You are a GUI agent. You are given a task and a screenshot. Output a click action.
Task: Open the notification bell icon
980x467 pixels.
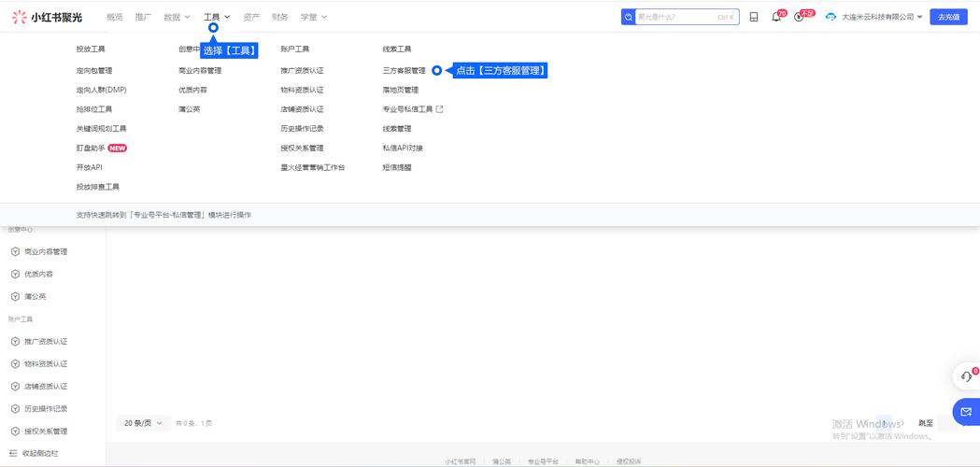pos(775,17)
